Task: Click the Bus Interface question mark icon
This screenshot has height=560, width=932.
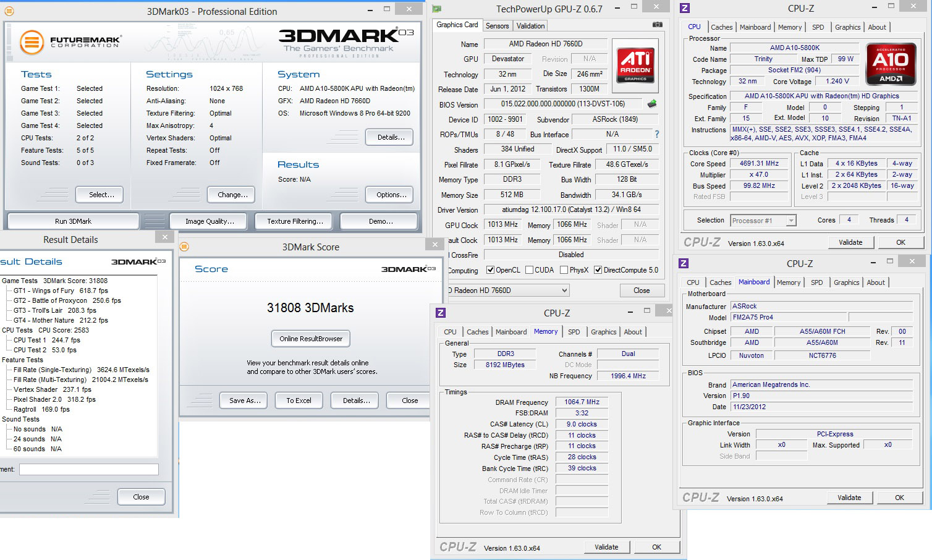Action: click(657, 134)
